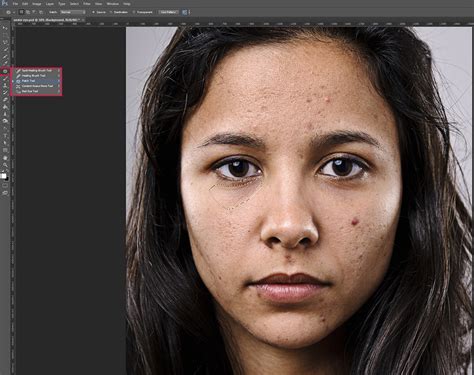Select the Zoom tool
The width and height of the screenshot is (474, 375).
[5, 165]
